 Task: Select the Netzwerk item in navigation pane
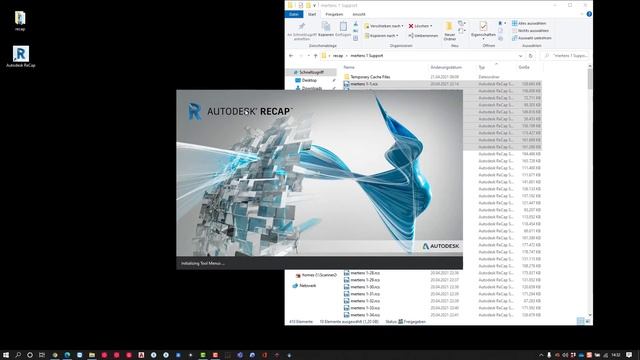304,286
